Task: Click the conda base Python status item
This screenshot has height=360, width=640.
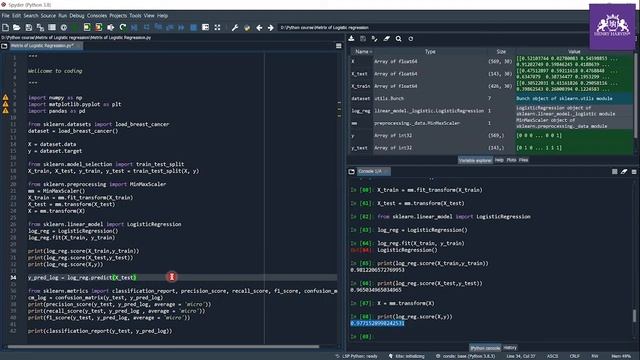Action: pos(465,356)
